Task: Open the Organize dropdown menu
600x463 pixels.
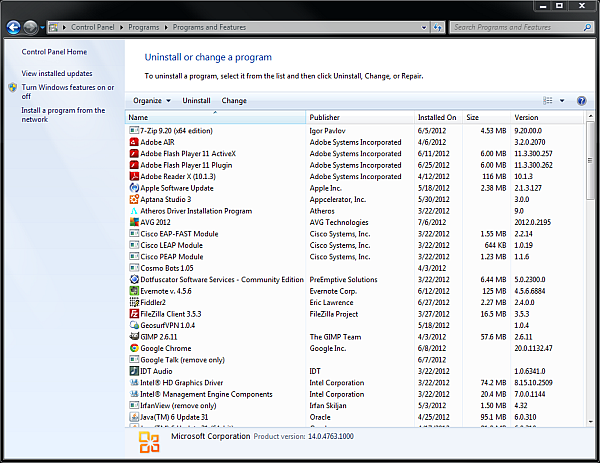Action: 152,101
